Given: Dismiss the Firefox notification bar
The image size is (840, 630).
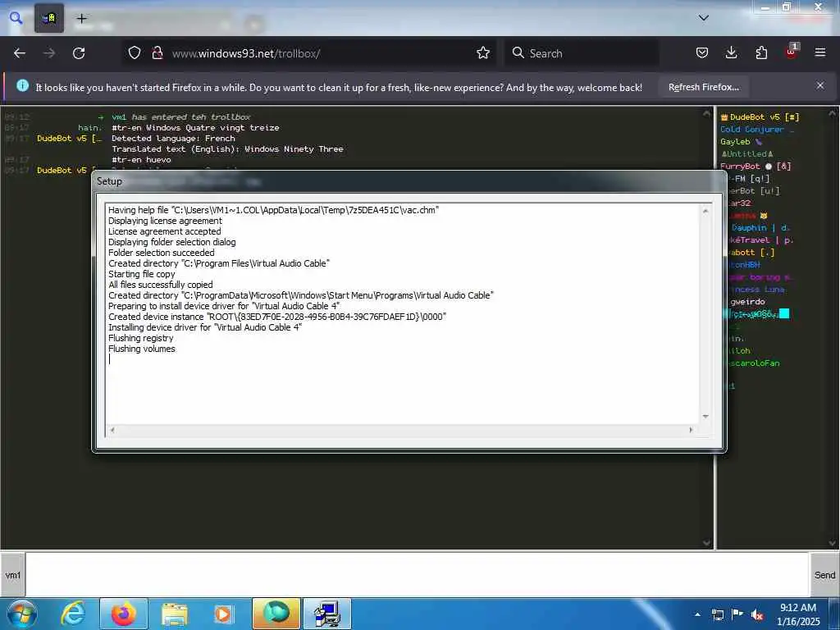Looking at the screenshot, I should point(820,85).
